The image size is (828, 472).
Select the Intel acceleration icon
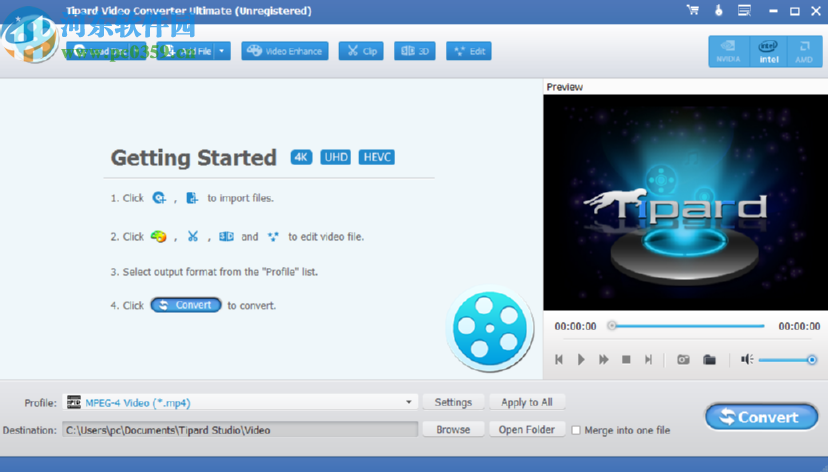tap(768, 51)
